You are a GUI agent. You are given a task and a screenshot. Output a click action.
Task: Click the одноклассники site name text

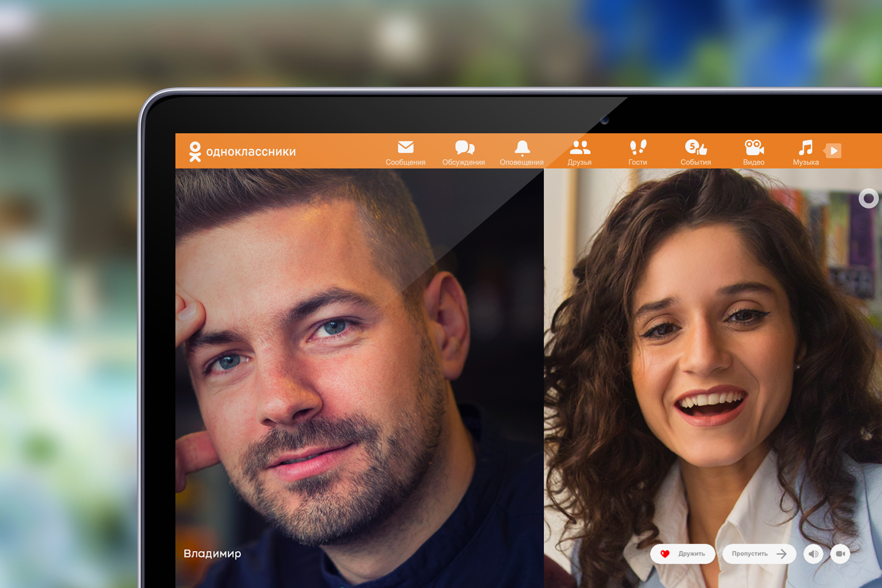[251, 152]
